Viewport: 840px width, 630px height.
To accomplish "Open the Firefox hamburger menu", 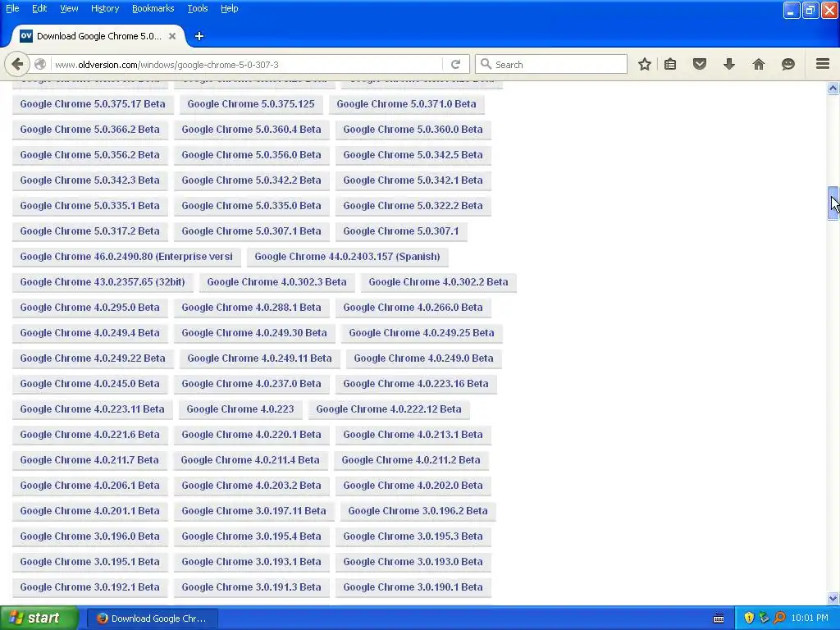I will click(823, 64).
